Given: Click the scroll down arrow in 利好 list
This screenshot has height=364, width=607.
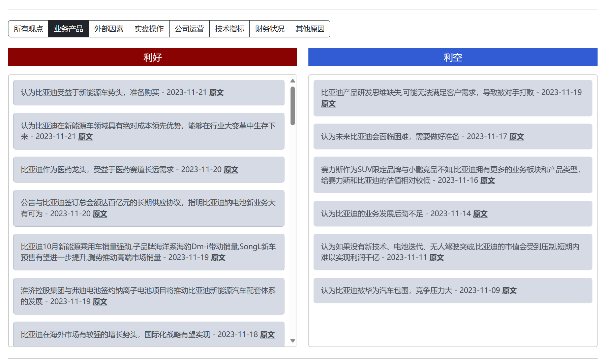Looking at the screenshot, I should coord(293,341).
